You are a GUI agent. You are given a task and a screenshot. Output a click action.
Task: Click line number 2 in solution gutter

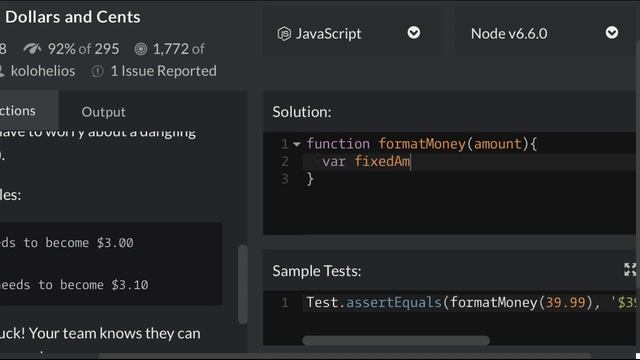coord(284,162)
